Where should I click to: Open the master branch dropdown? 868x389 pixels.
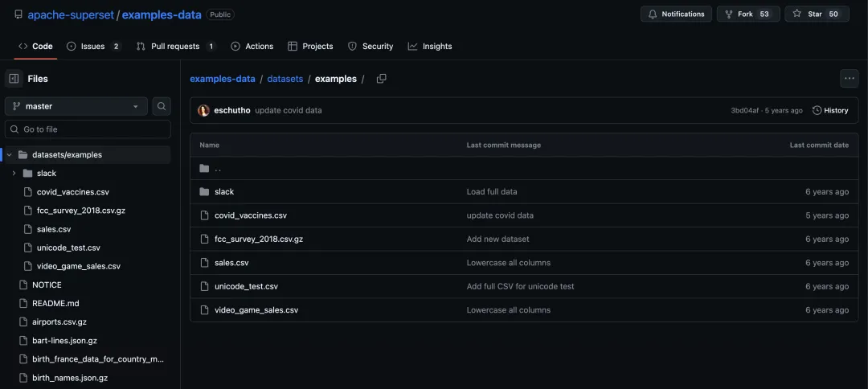pyautogui.click(x=76, y=106)
